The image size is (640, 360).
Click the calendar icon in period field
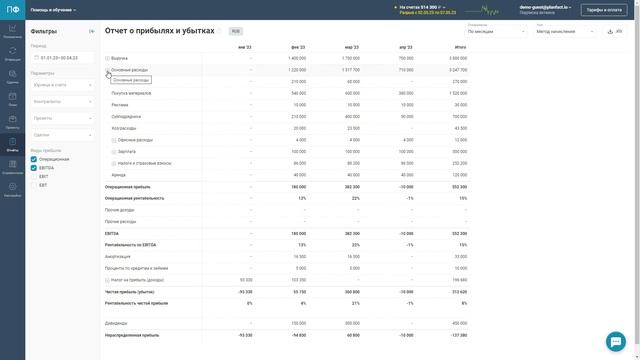point(36,58)
